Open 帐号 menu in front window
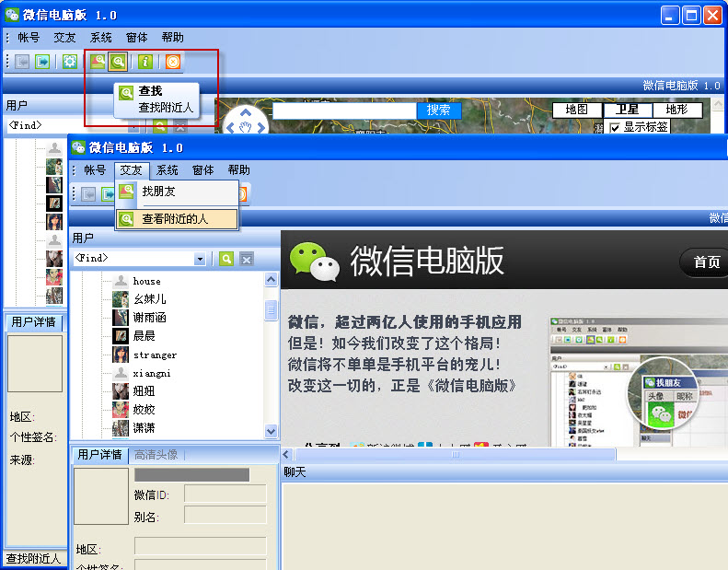 pyautogui.click(x=95, y=170)
